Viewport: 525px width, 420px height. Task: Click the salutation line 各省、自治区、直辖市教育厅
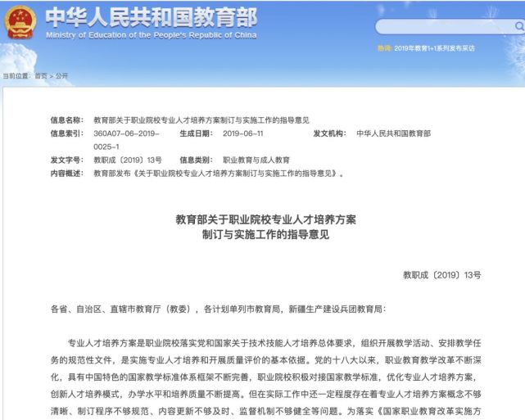click(219, 309)
